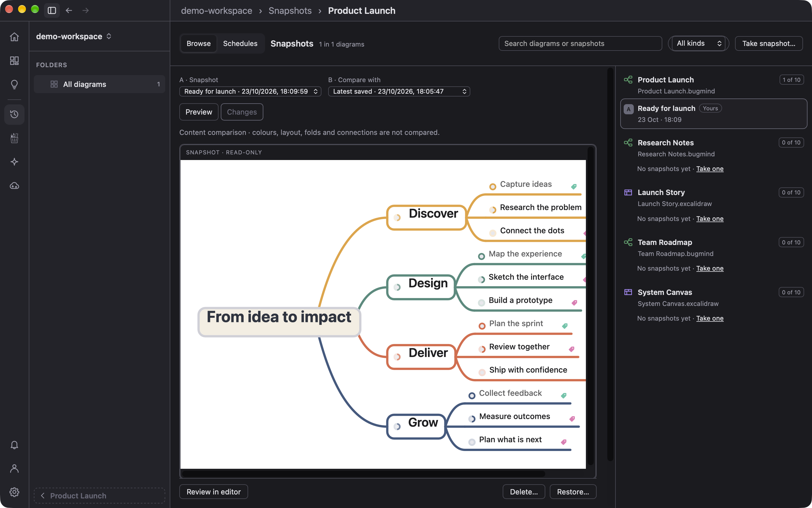The image size is (812, 508).
Task: Click the Research Notes mind map icon
Action: pyautogui.click(x=628, y=143)
